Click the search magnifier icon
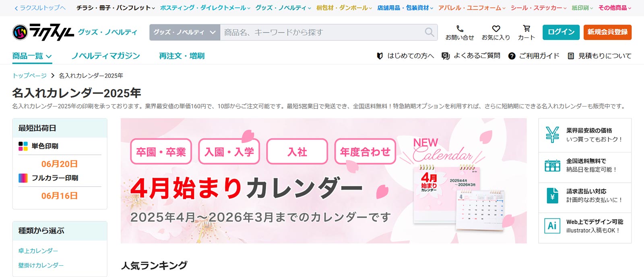 click(429, 32)
